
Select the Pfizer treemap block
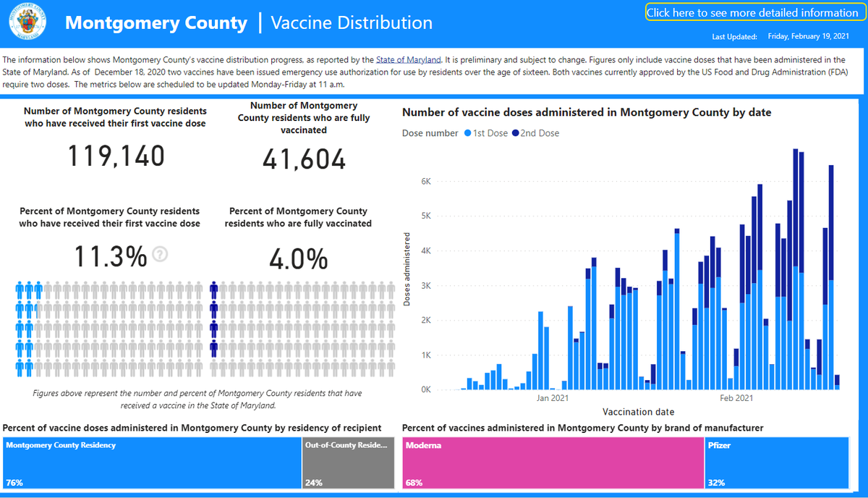tap(777, 462)
